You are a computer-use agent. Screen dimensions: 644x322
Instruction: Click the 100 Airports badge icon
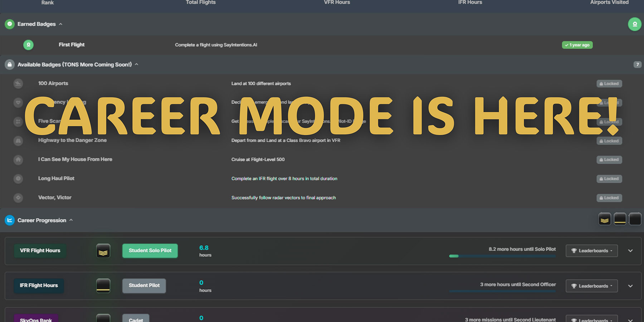[18, 83]
